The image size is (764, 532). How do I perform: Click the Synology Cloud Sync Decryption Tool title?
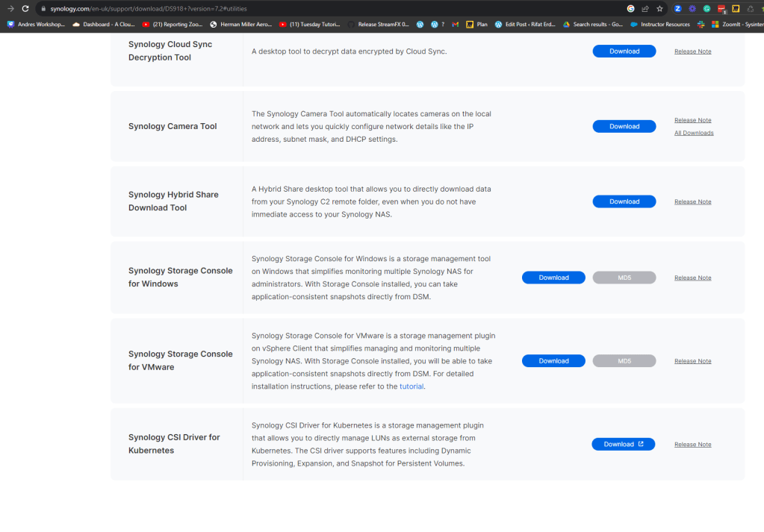tap(170, 51)
